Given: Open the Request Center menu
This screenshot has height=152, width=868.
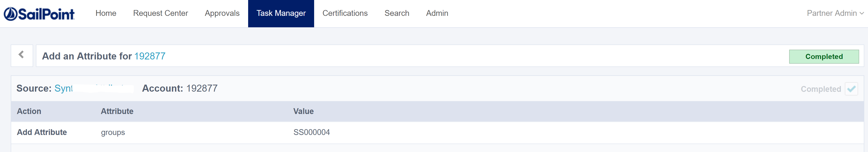Looking at the screenshot, I should [x=160, y=13].
